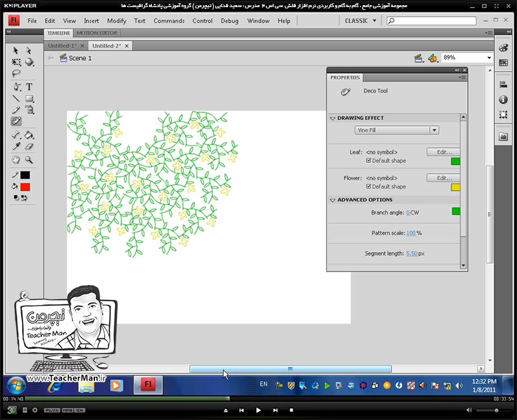Open the timeline panel options menu
The height and width of the screenshot is (420, 517).
click(489, 33)
